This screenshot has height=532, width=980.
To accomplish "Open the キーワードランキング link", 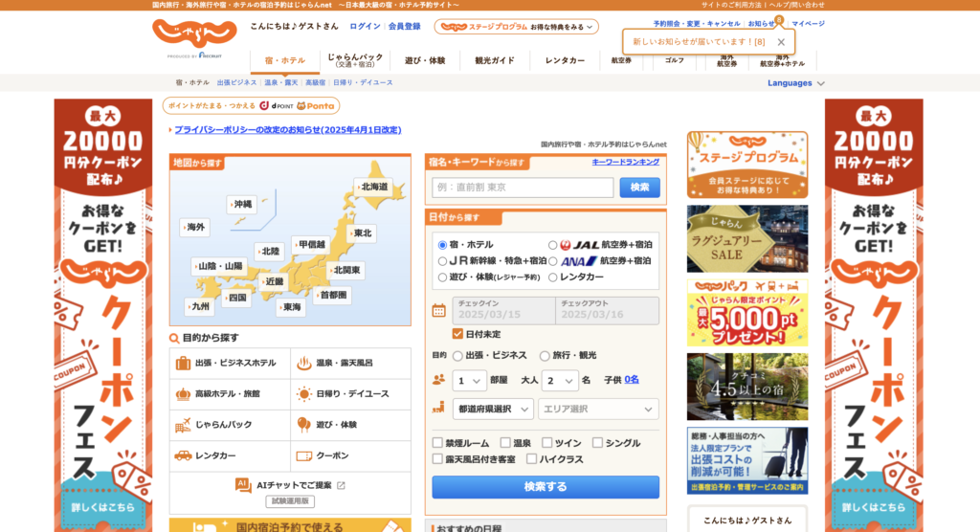I will [625, 162].
